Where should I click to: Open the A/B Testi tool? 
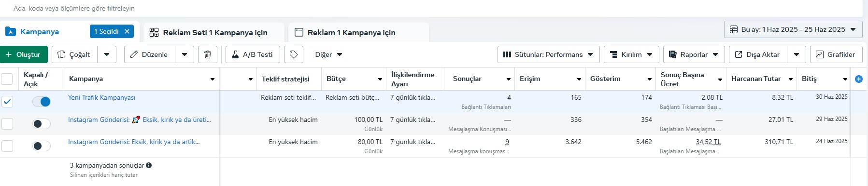pyautogui.click(x=252, y=54)
